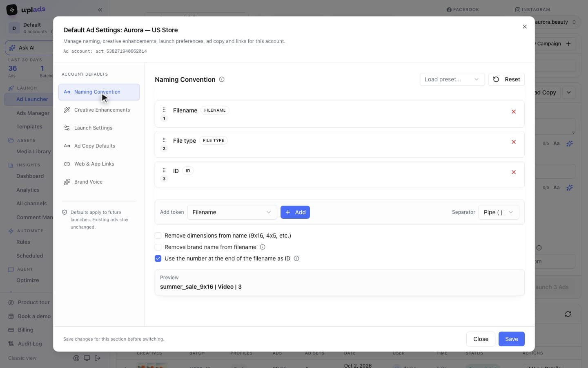Click the log out icon in sidebar footer
This screenshot has height=368, width=588.
click(98, 358)
